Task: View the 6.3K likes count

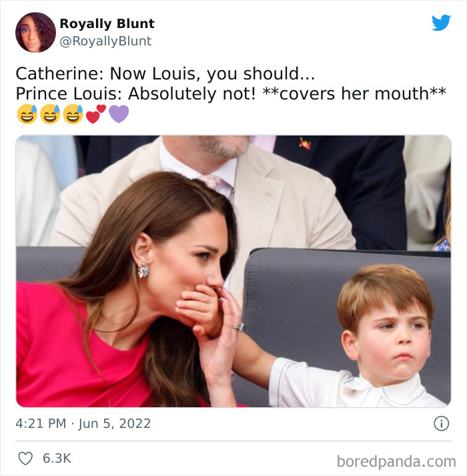Action: click(x=57, y=458)
